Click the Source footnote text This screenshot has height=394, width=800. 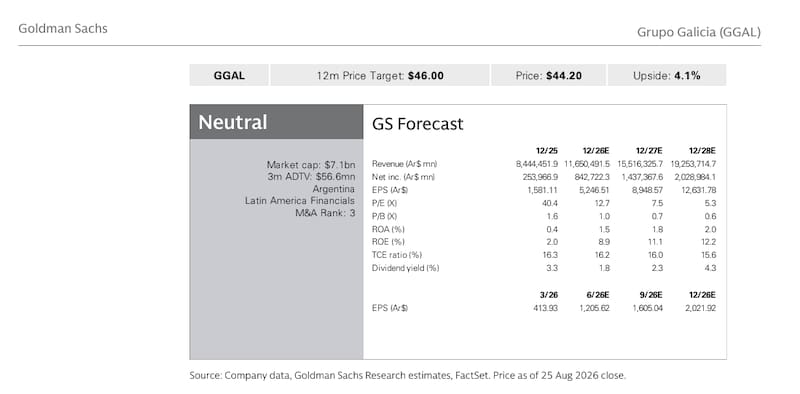407,376
